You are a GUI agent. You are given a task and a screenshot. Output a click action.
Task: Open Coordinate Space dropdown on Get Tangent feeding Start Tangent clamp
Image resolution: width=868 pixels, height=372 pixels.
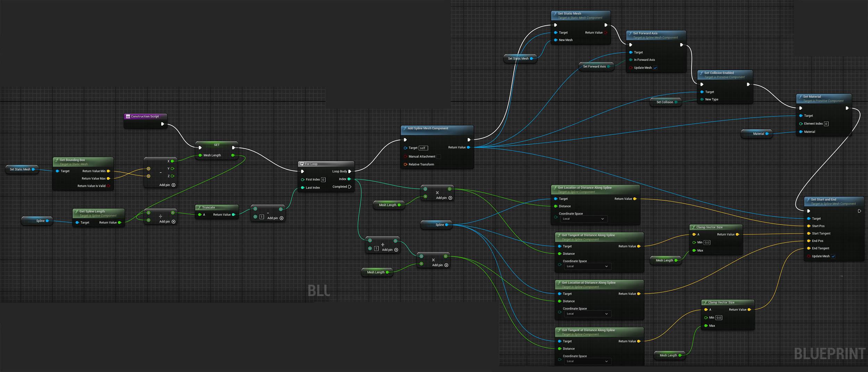coord(587,266)
